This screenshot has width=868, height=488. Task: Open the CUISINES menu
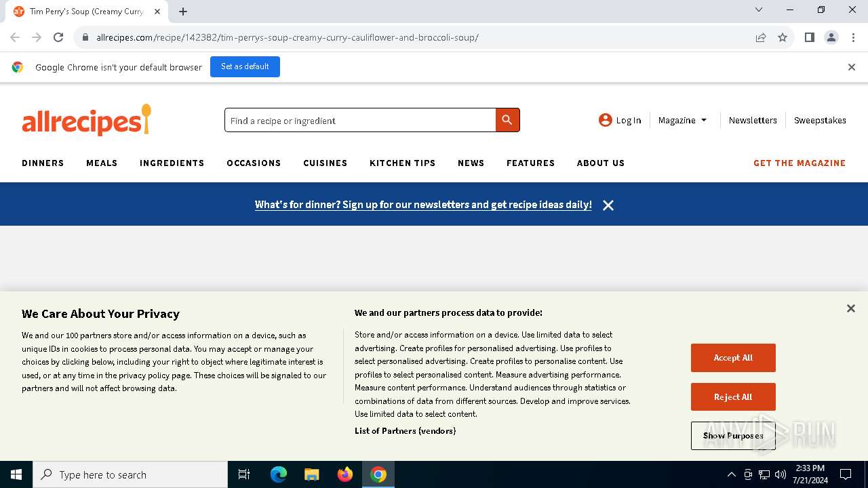coord(325,163)
